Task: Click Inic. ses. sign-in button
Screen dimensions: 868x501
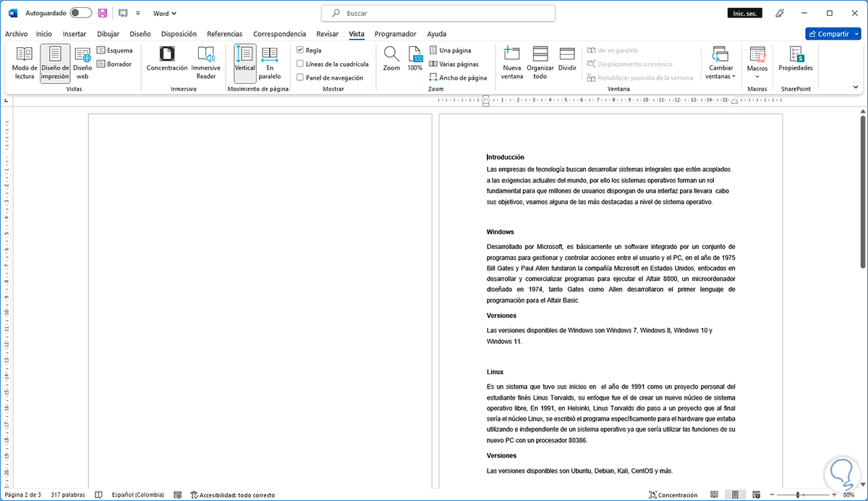Action: [744, 13]
